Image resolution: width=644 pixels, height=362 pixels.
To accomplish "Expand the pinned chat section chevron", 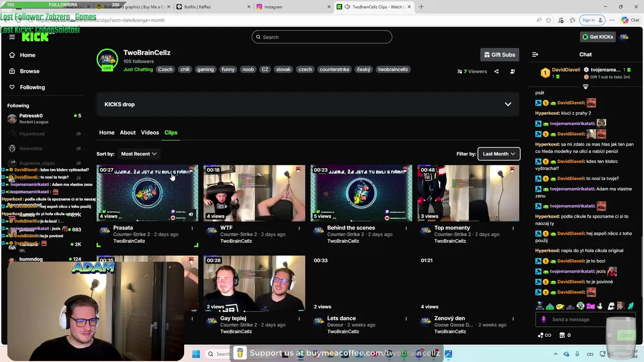I will coord(585,86).
